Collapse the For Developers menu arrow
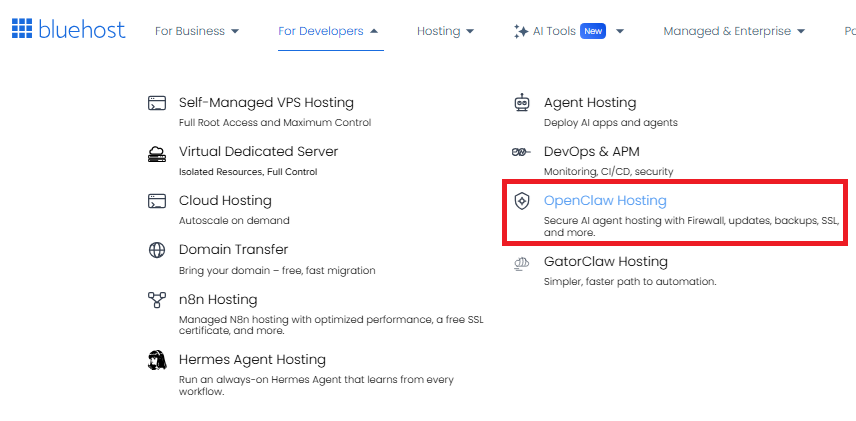Image resolution: width=856 pixels, height=421 pixels. pos(374,31)
